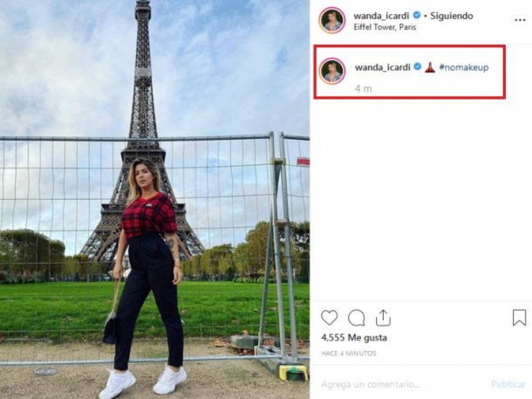Click the HACE 4 MINUTOS timestamp
The height and width of the screenshot is (399, 532).
click(x=349, y=353)
